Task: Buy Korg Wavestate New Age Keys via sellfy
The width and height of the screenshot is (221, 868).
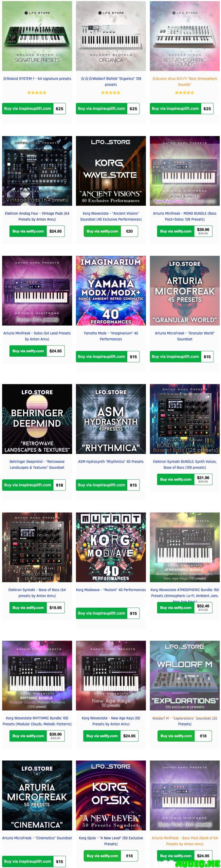Action: [102, 736]
